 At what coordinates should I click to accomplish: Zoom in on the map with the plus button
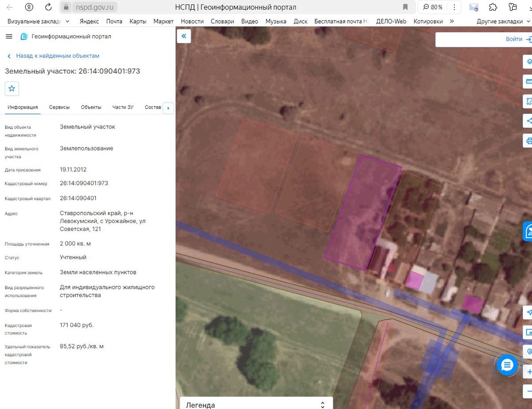tap(528, 372)
